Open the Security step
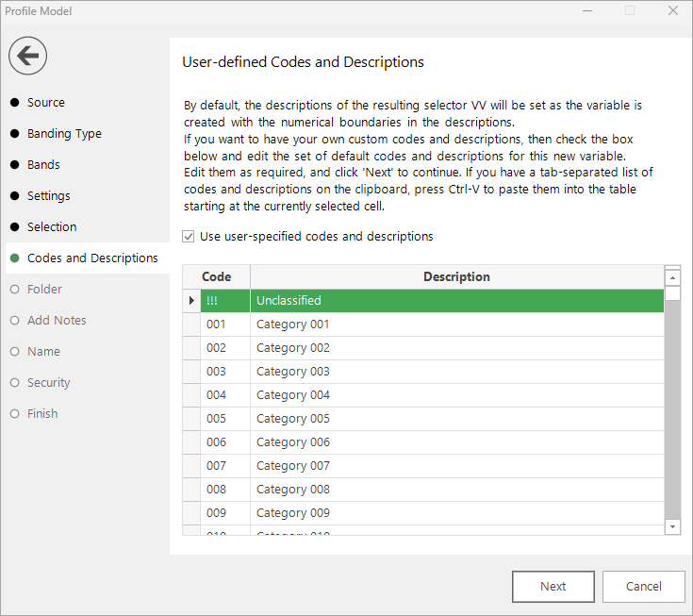693x616 pixels. pos(49,382)
